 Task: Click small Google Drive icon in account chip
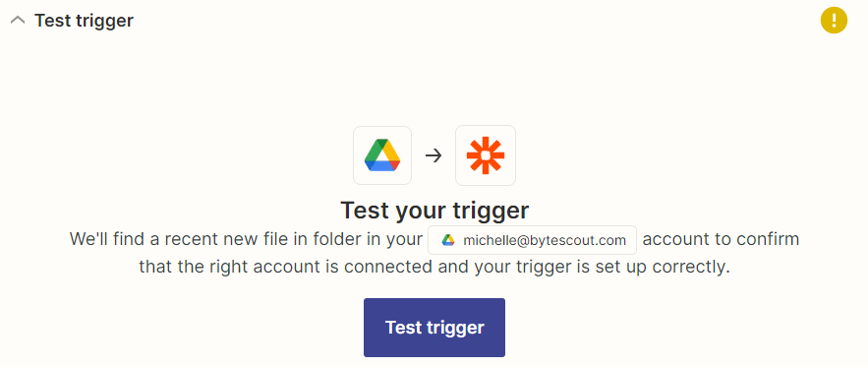tap(448, 240)
